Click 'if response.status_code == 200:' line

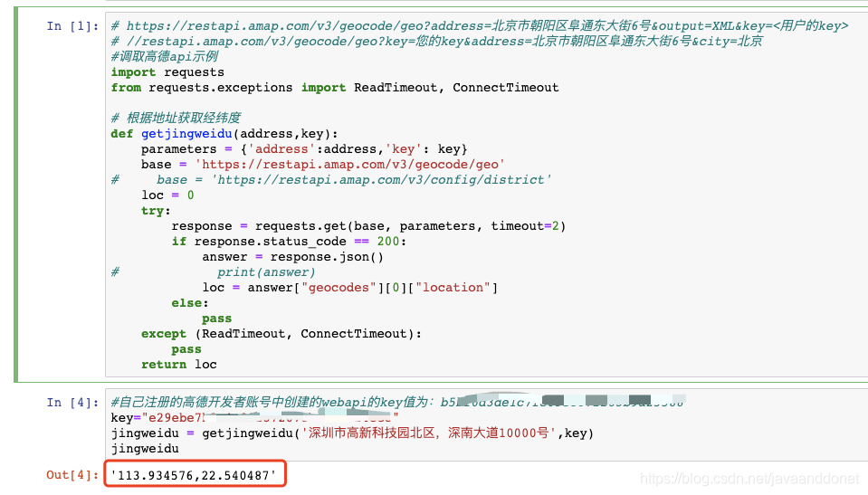(x=289, y=242)
